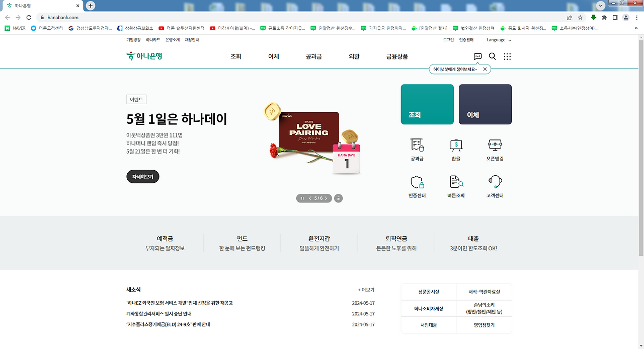Open the 지수플러스정기예금 notice

click(x=168, y=325)
